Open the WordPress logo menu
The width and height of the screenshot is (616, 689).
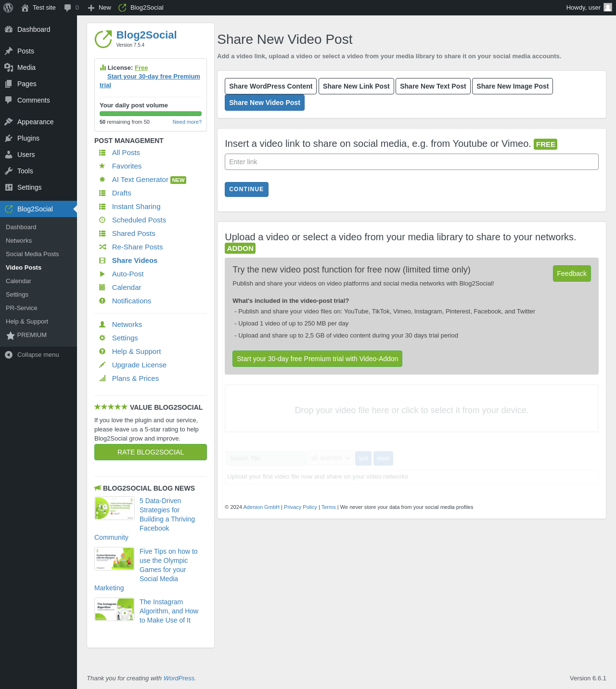click(8, 8)
